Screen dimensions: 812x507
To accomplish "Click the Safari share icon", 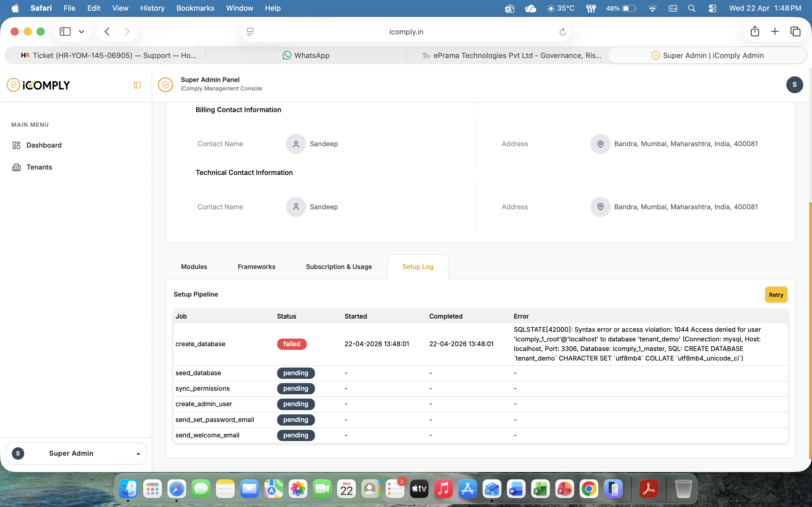I will (754, 32).
